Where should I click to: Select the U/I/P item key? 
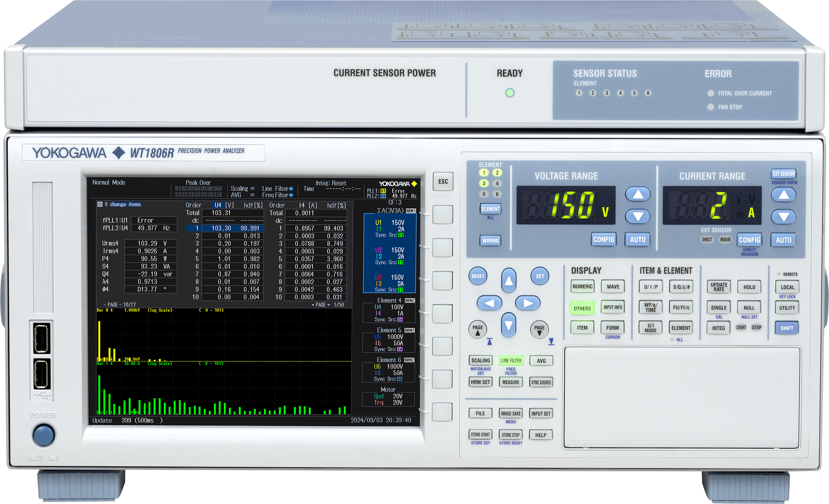coord(651,287)
